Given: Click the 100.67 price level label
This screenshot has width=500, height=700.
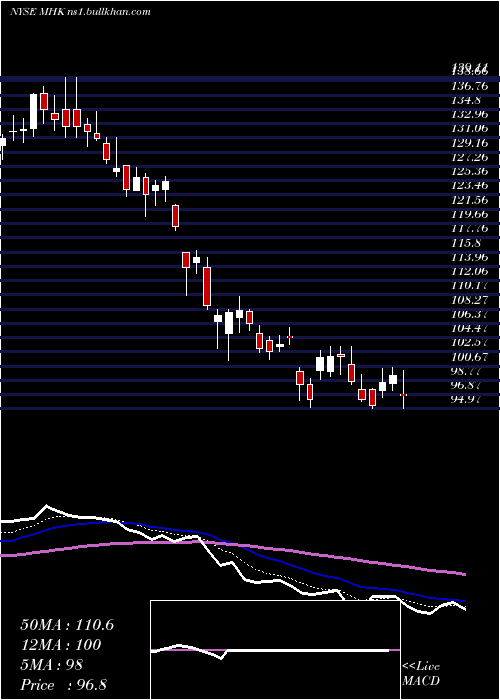Looking at the screenshot, I should (x=470, y=357).
